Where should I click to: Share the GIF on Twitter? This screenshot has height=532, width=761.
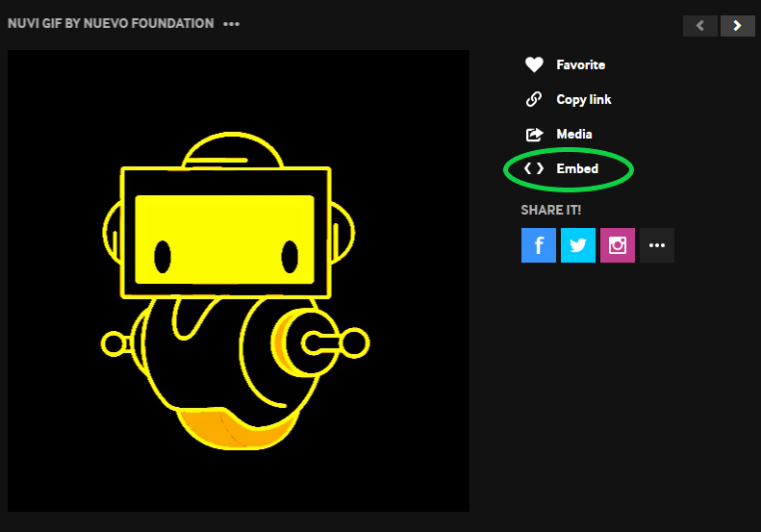click(578, 245)
